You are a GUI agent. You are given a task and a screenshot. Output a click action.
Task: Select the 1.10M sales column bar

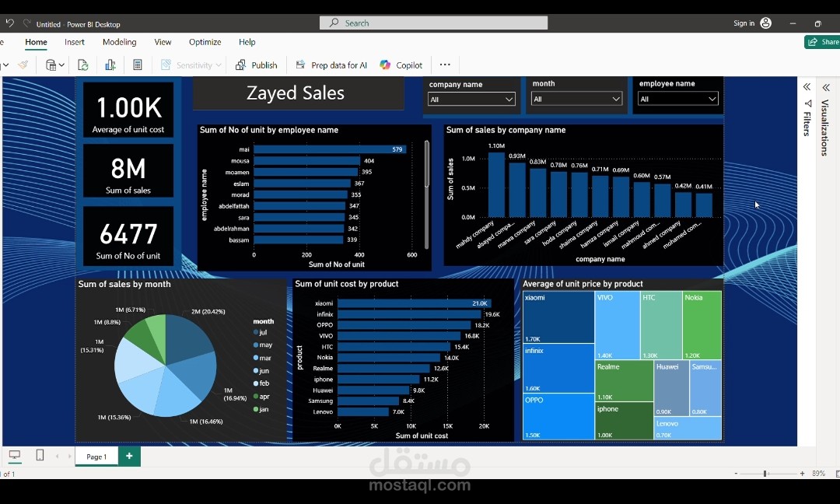[x=496, y=185]
